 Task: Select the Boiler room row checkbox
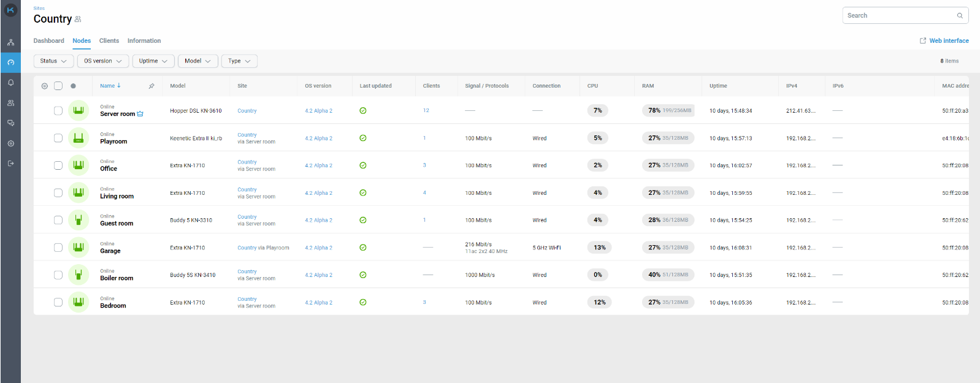pyautogui.click(x=58, y=275)
